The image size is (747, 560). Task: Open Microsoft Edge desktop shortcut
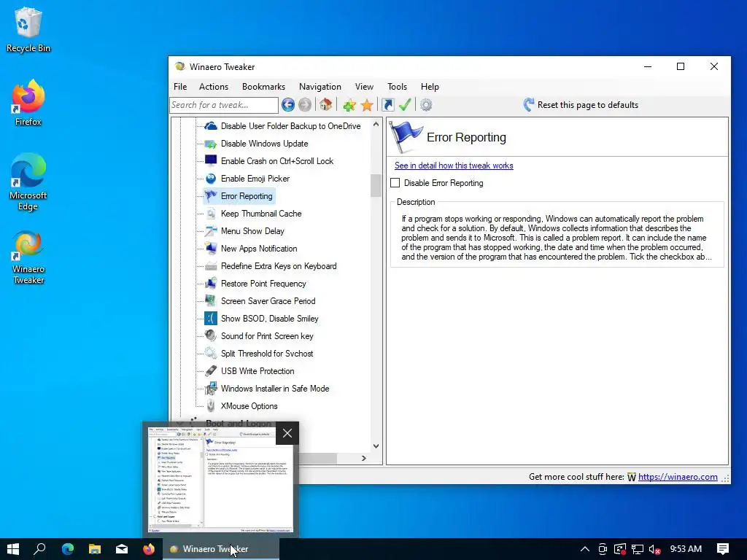tap(28, 182)
